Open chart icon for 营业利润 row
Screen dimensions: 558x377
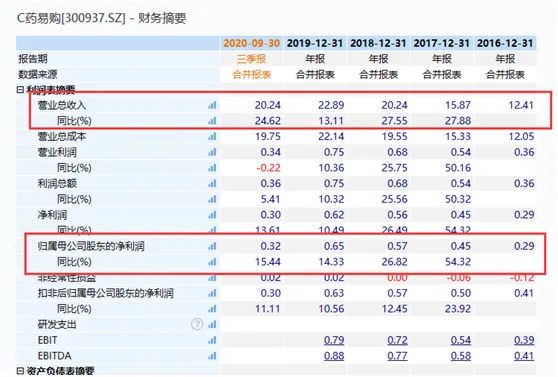tap(212, 152)
